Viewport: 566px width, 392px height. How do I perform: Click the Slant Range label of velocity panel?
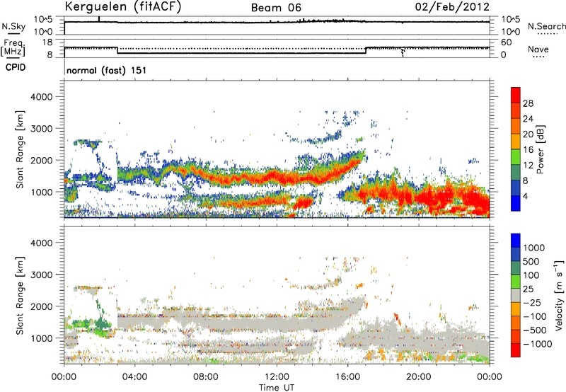(20, 296)
